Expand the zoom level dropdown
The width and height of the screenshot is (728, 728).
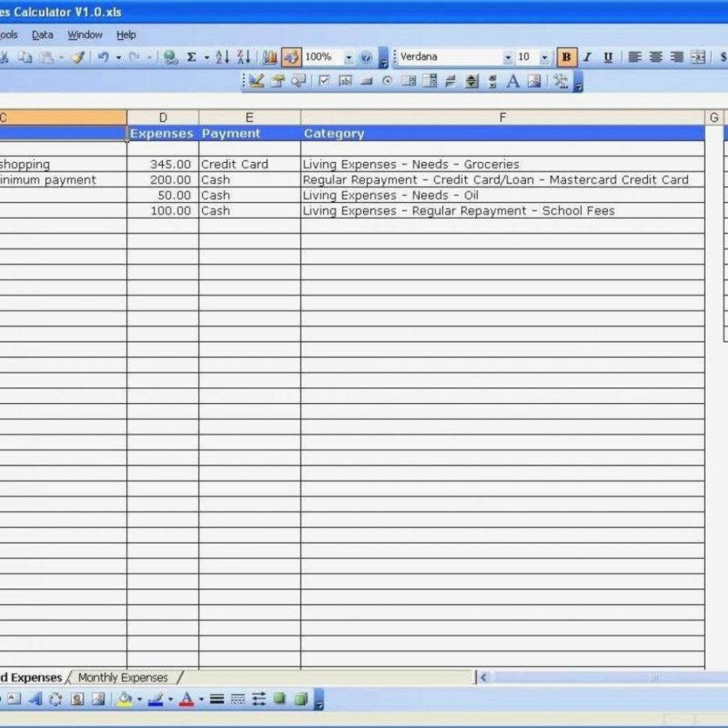pos(348,56)
